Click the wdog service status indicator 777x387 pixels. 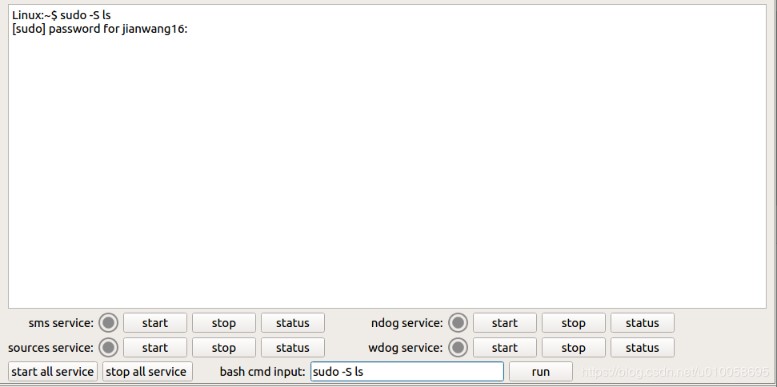tap(458, 348)
